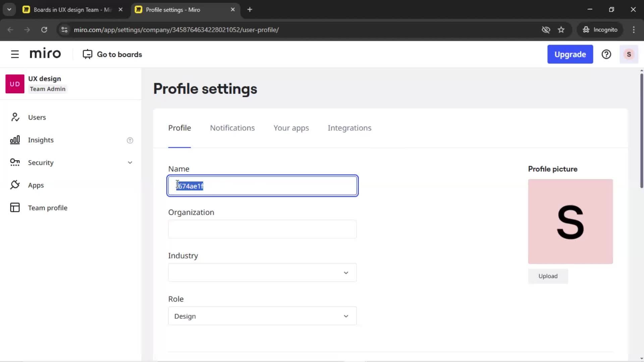The height and width of the screenshot is (362, 644).
Task: Expand the Security section chevron
Action: coord(130,163)
